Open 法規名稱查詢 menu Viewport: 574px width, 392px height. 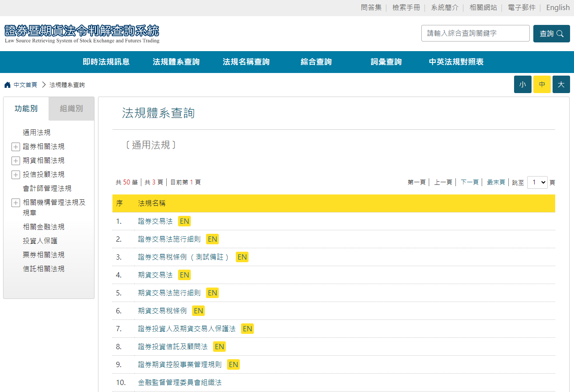246,62
